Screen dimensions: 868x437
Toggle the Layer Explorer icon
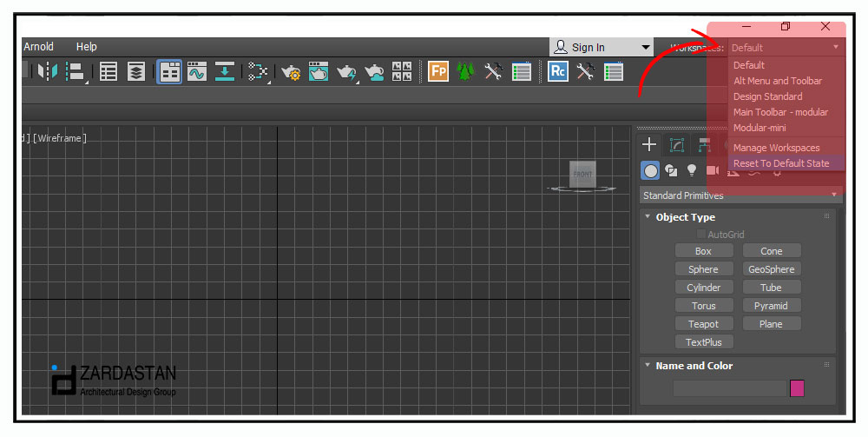[136, 72]
